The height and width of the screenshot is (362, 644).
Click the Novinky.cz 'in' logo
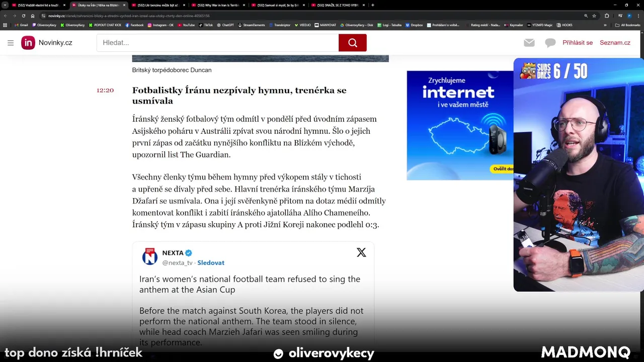pos(28,43)
